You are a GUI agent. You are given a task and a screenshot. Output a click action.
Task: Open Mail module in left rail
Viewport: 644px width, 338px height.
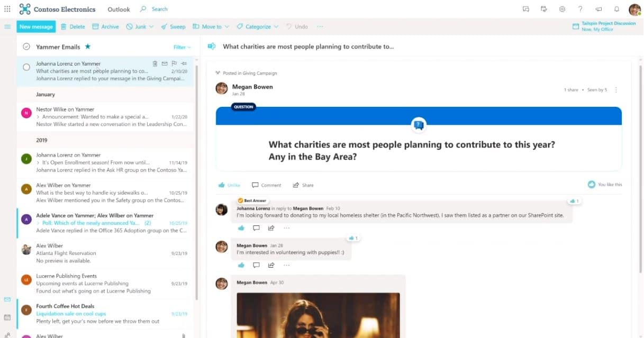[7, 299]
